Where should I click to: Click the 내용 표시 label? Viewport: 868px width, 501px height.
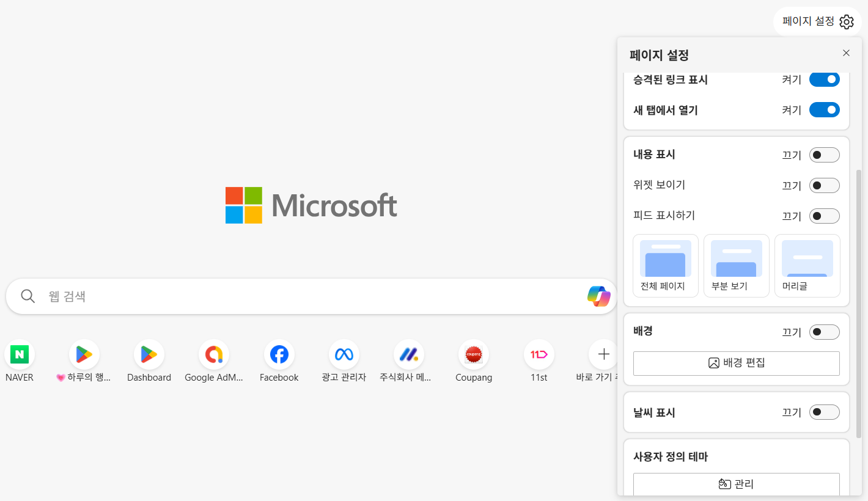click(654, 155)
